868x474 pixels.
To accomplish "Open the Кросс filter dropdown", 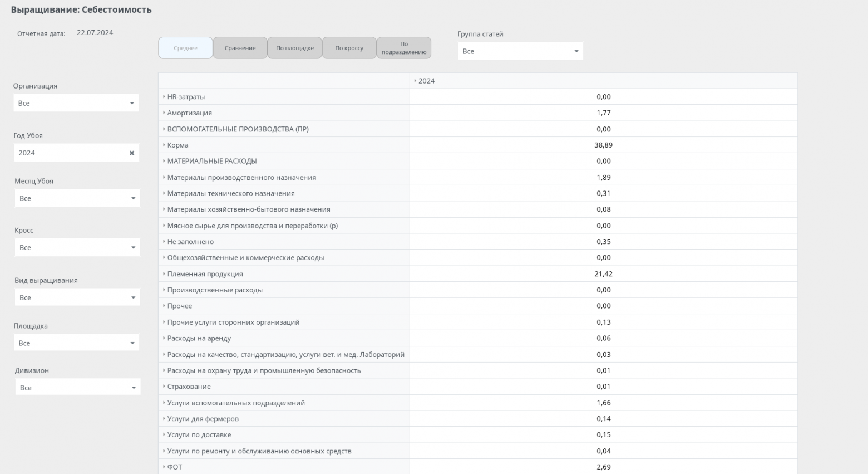I will 77,248.
